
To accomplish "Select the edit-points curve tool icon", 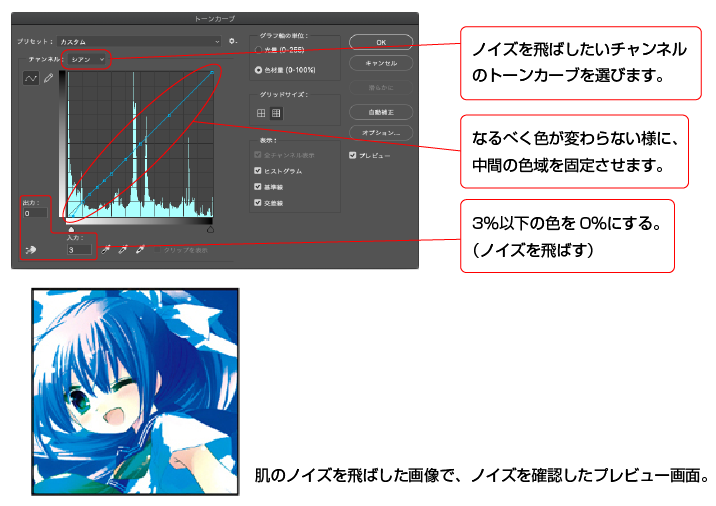I will [x=31, y=79].
